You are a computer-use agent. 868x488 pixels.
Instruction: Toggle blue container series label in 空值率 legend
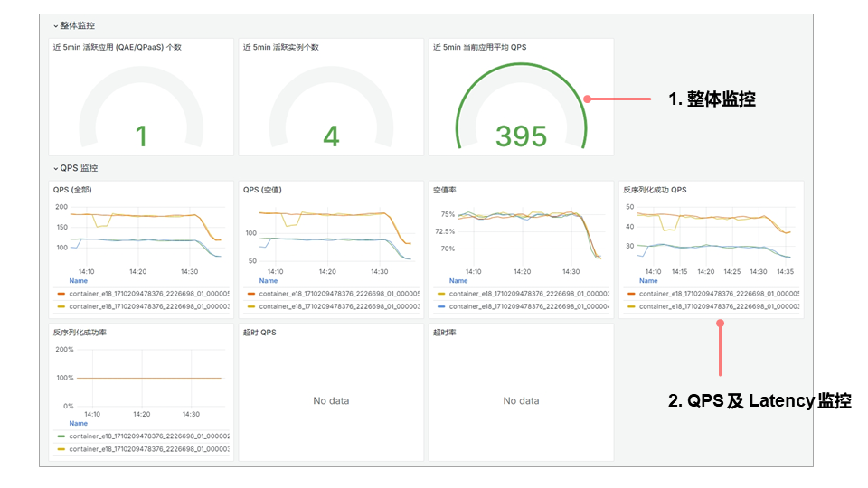[x=524, y=306]
